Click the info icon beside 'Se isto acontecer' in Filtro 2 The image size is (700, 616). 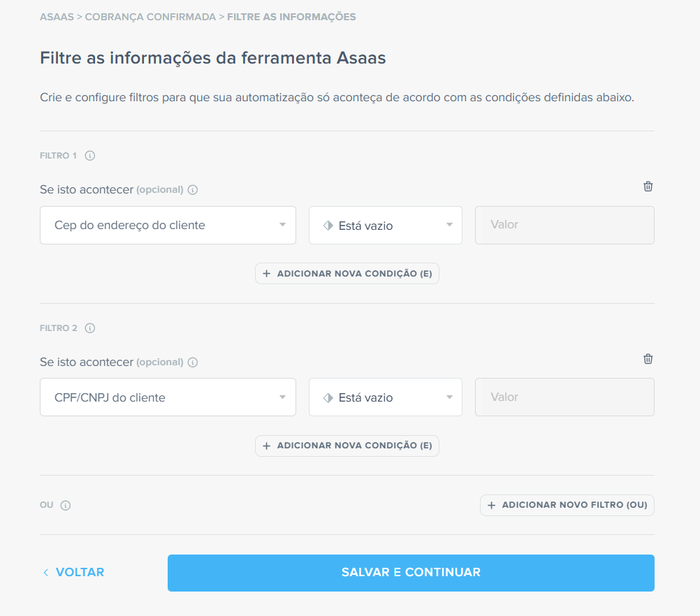(192, 362)
